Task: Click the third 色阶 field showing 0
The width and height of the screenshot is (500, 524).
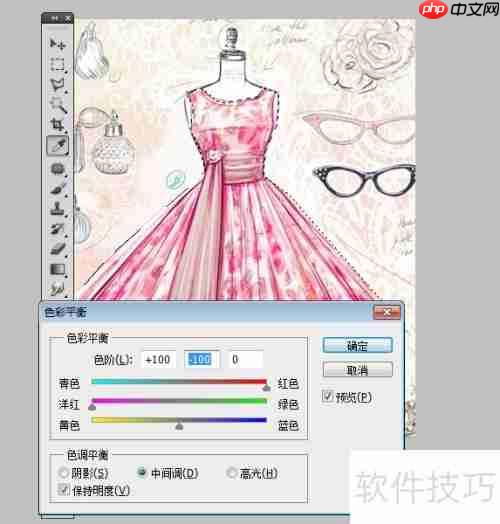Action: 246,359
